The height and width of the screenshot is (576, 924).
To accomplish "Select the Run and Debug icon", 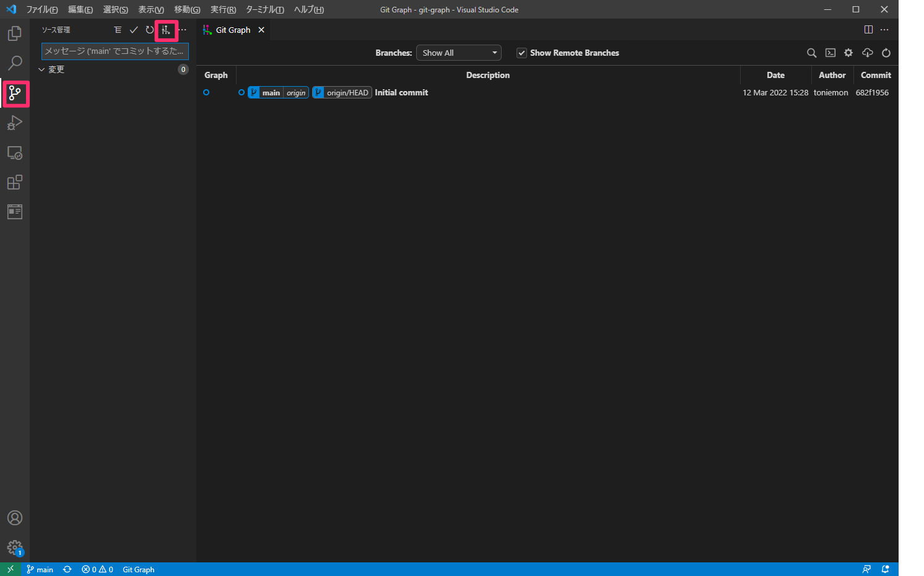I will point(14,123).
